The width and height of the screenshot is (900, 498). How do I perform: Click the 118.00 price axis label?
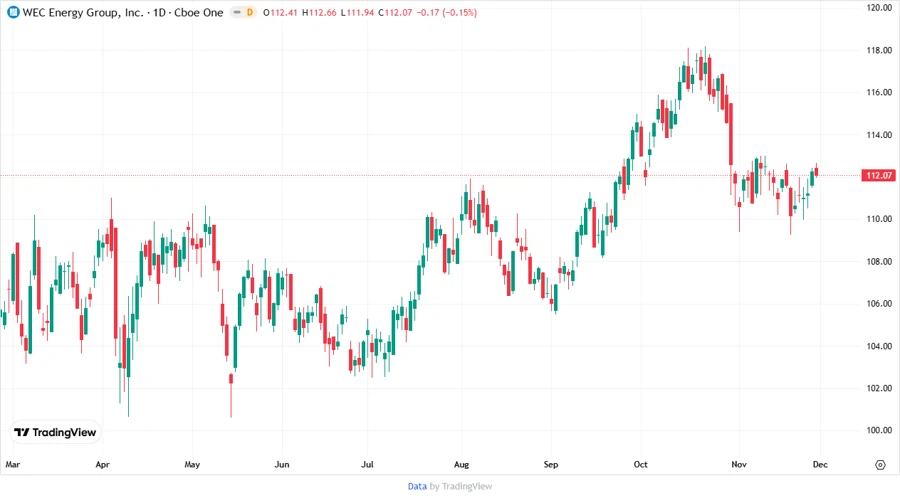coord(879,50)
